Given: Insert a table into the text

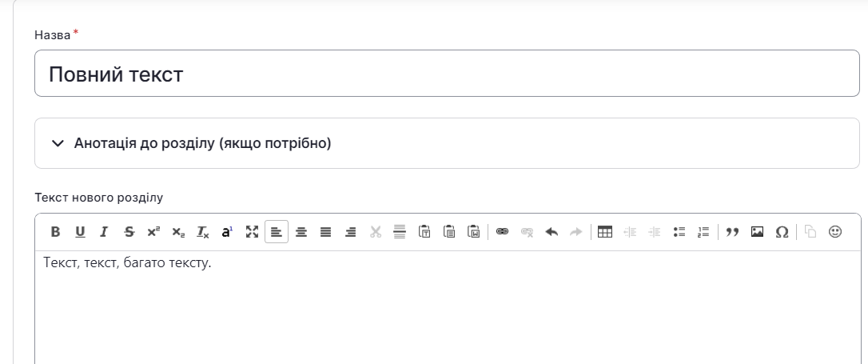Looking at the screenshot, I should (x=605, y=231).
